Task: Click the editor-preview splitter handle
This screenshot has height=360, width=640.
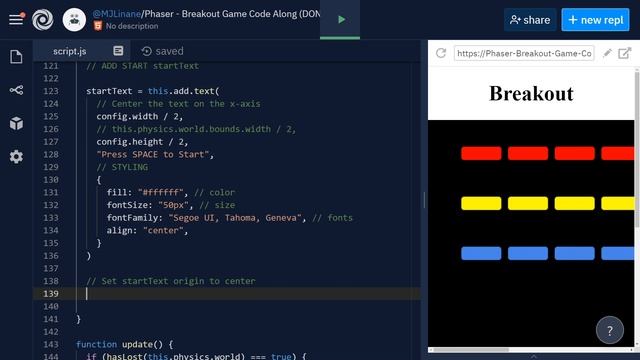Action: (x=424, y=200)
